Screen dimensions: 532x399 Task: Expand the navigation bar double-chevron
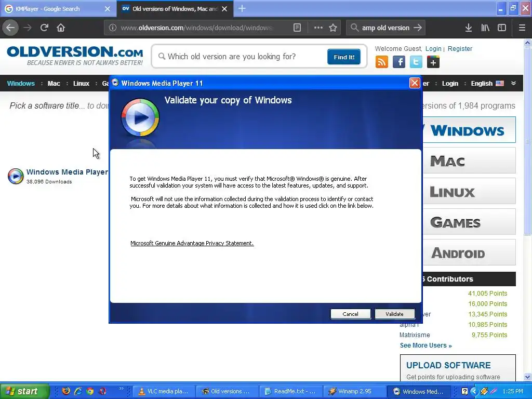(x=513, y=83)
